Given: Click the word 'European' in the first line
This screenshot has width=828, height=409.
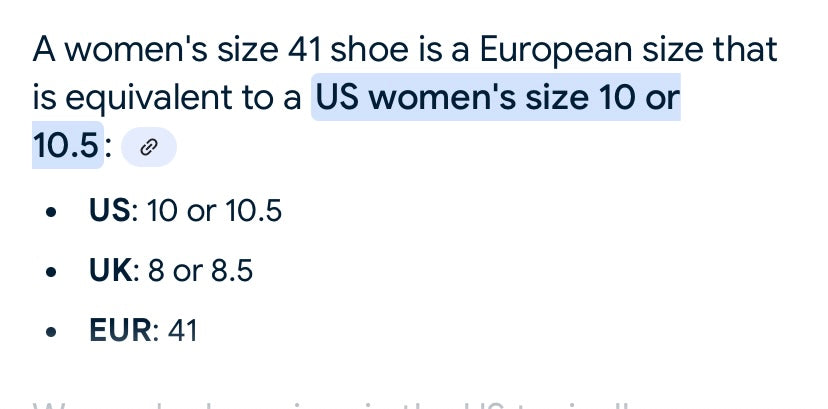Looking at the screenshot, I should [x=556, y=51].
